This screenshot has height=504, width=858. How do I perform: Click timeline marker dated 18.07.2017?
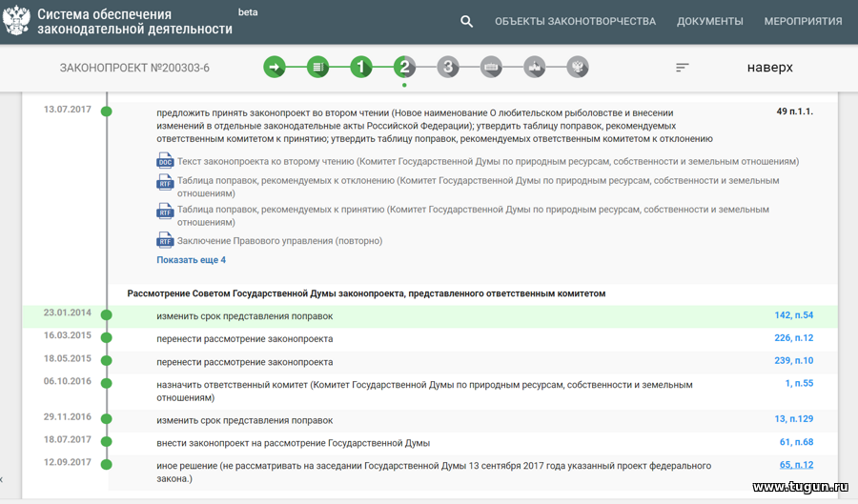point(106,442)
